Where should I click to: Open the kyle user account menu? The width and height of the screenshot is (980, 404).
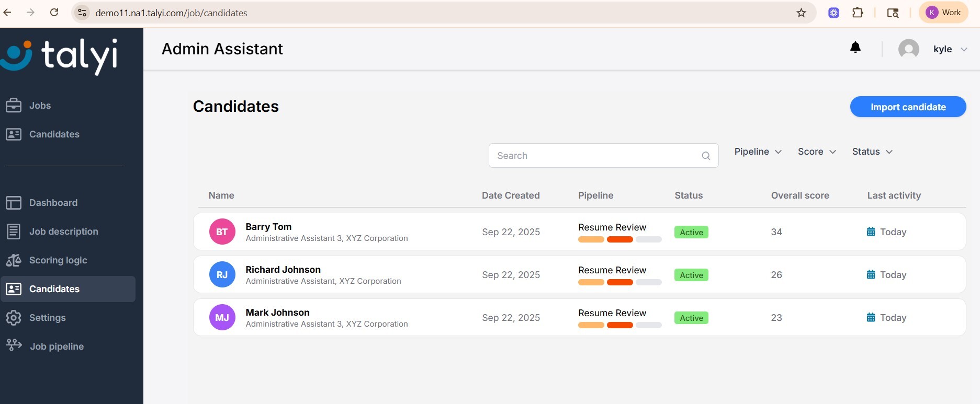click(948, 49)
